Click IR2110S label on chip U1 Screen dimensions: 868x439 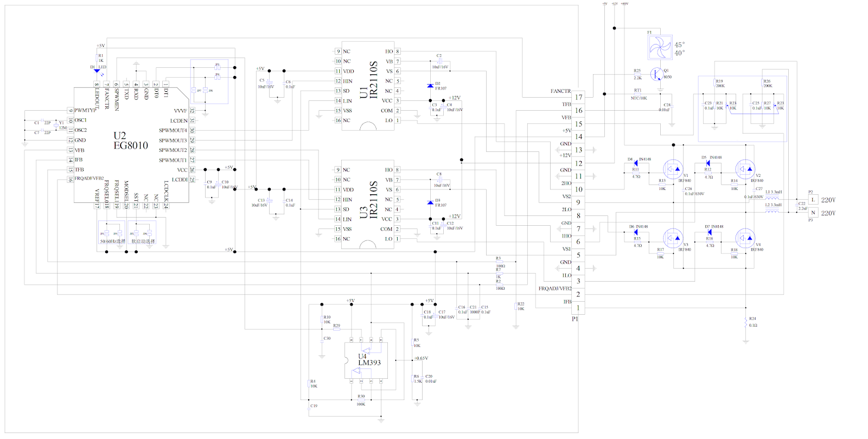(x=373, y=80)
